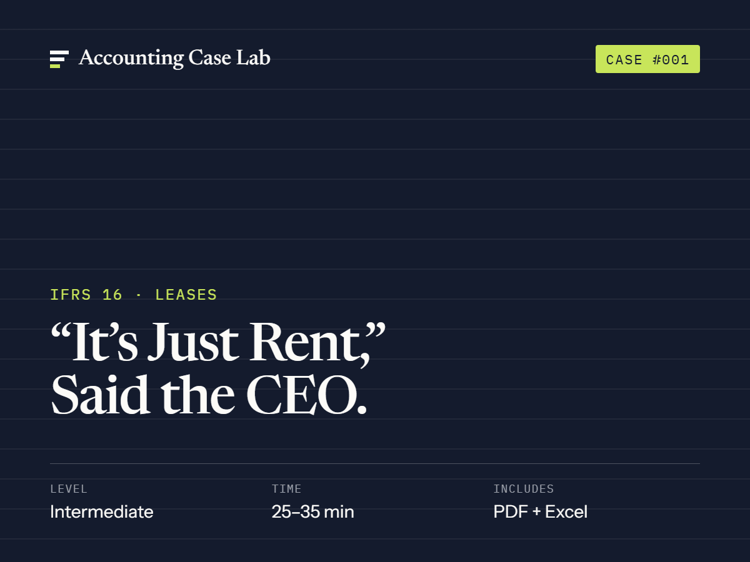Click the IFRS 16 category text

point(86,295)
